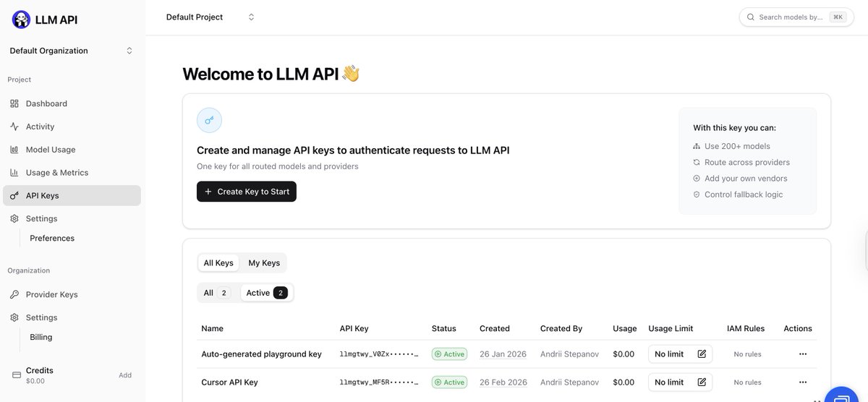Click the Usage & Metrics bar chart icon
The height and width of the screenshot is (402, 868).
click(x=14, y=173)
